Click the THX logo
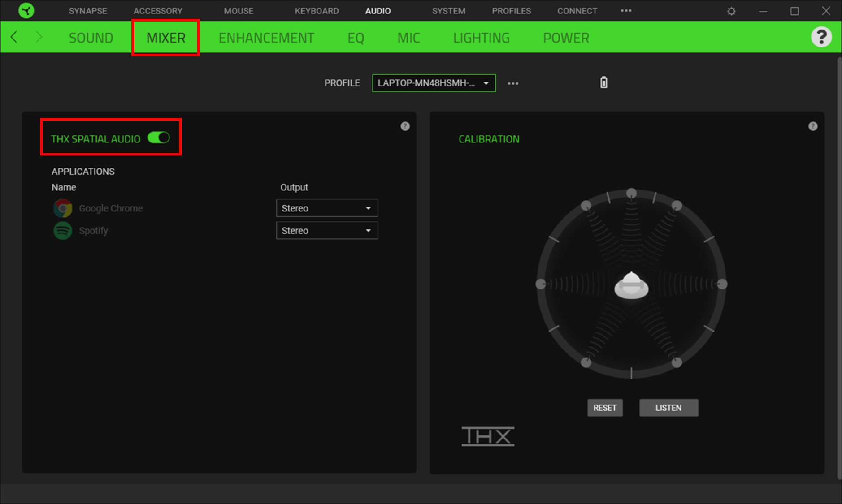Image resolution: width=842 pixels, height=504 pixels. (488, 435)
